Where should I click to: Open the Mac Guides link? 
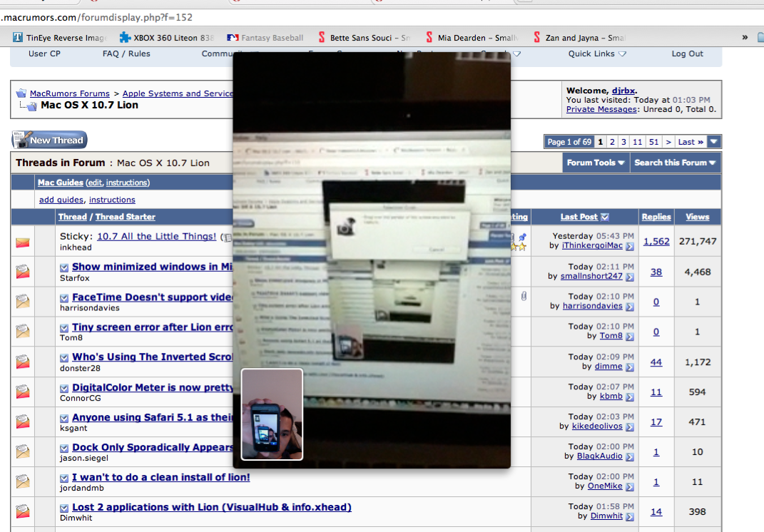pyautogui.click(x=61, y=183)
